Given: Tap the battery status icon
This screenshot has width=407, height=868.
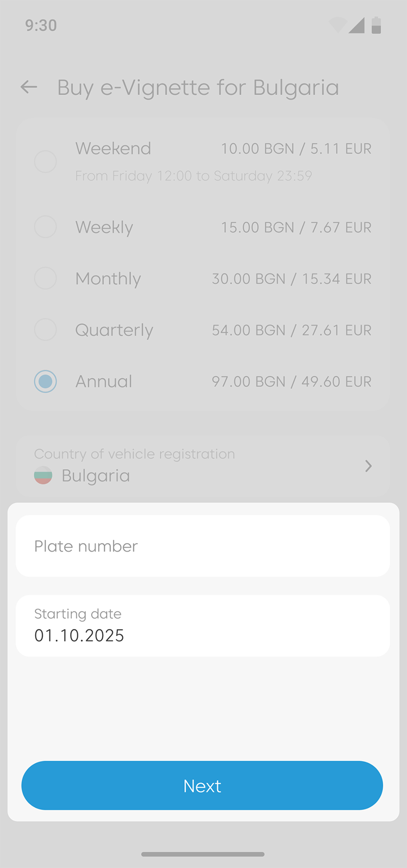Looking at the screenshot, I should tap(376, 25).
